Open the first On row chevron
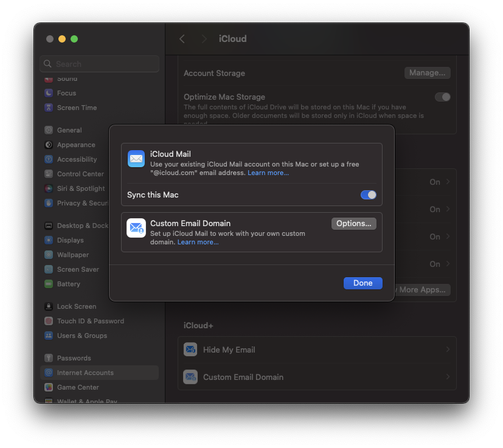Screen dimensions: 503x448 [x=448, y=182]
